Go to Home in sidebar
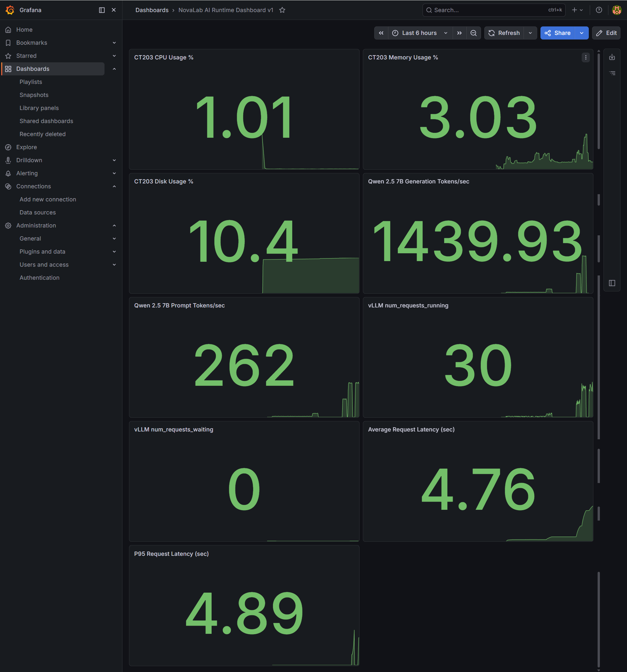627x672 pixels. coord(24,30)
